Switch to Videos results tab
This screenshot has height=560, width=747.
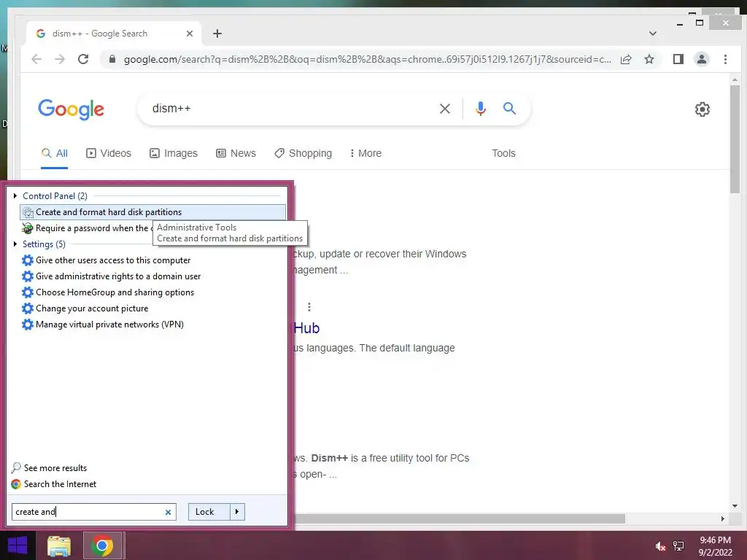click(x=109, y=153)
